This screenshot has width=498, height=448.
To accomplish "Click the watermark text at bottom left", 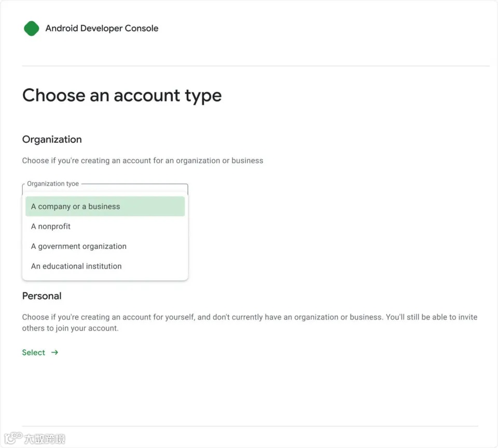I will tap(45, 439).
